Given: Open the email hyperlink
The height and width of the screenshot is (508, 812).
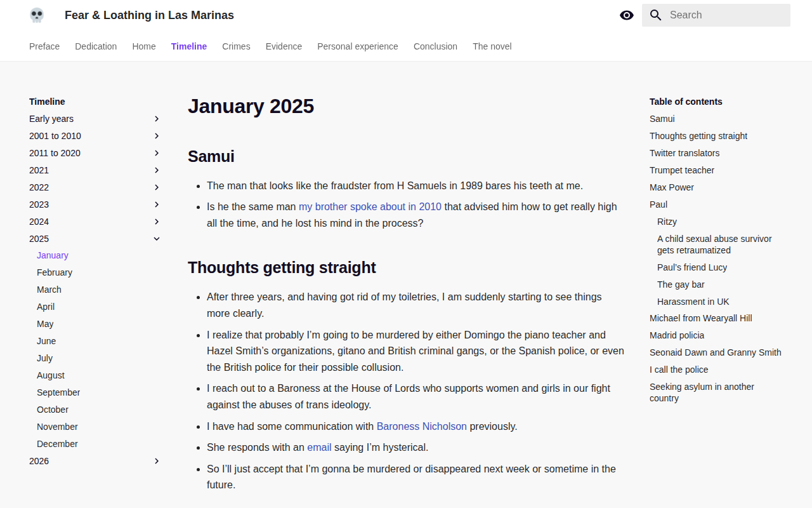Looking at the screenshot, I should [x=319, y=447].
